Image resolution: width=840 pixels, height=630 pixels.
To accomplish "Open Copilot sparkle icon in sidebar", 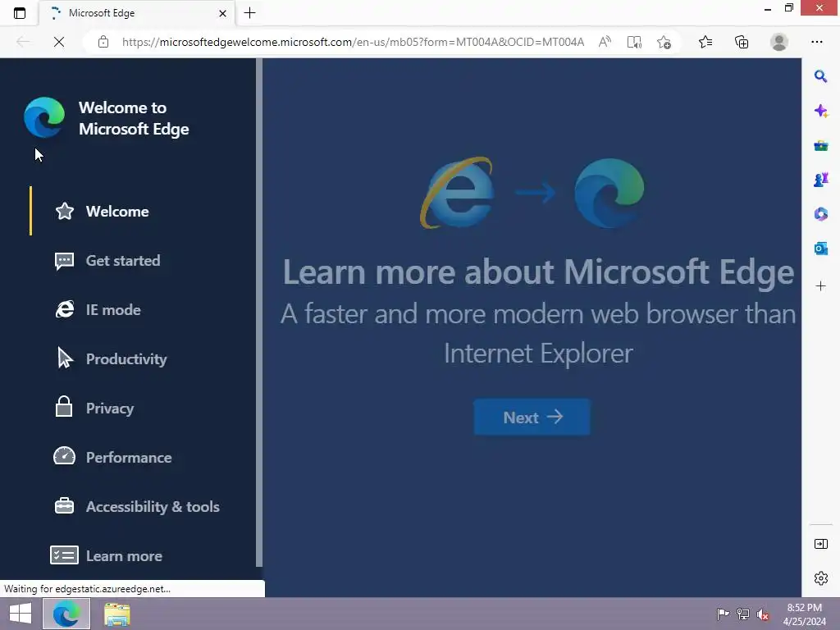I will pos(820,111).
